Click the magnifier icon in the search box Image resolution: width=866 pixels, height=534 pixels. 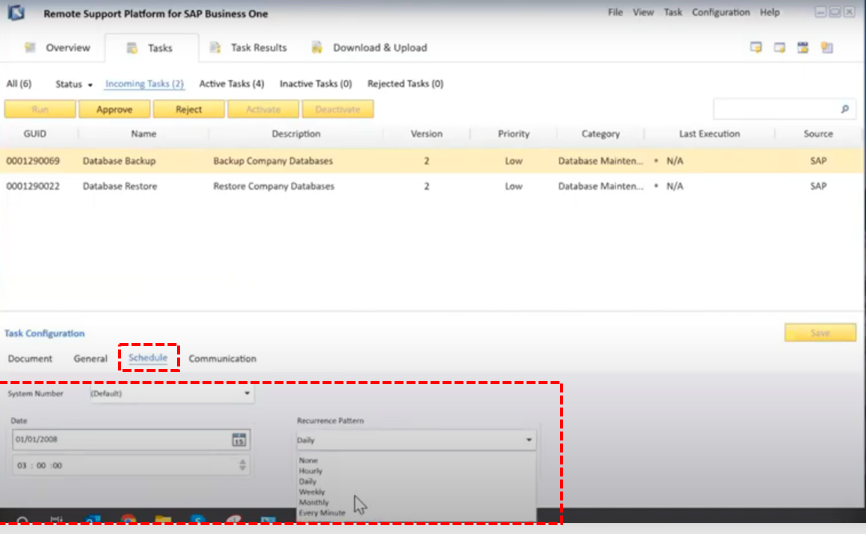click(844, 109)
